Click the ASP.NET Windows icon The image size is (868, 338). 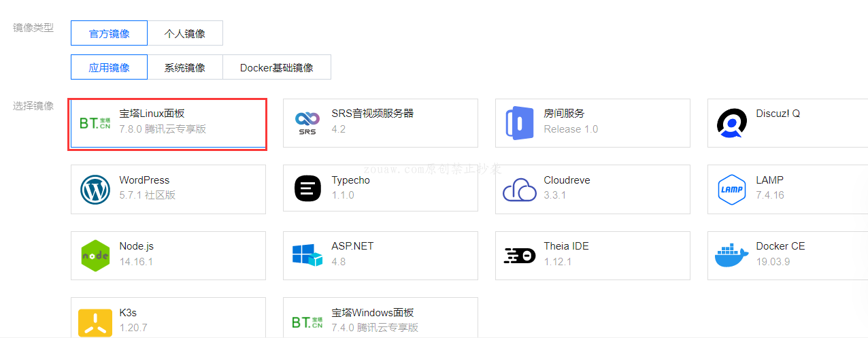pos(307,256)
